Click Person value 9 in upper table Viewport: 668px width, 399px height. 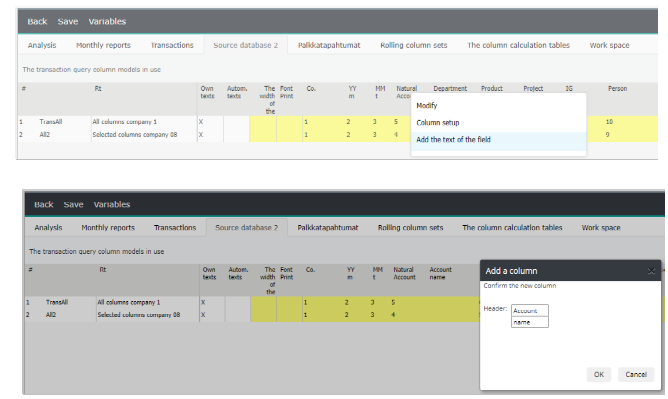pyautogui.click(x=608, y=135)
